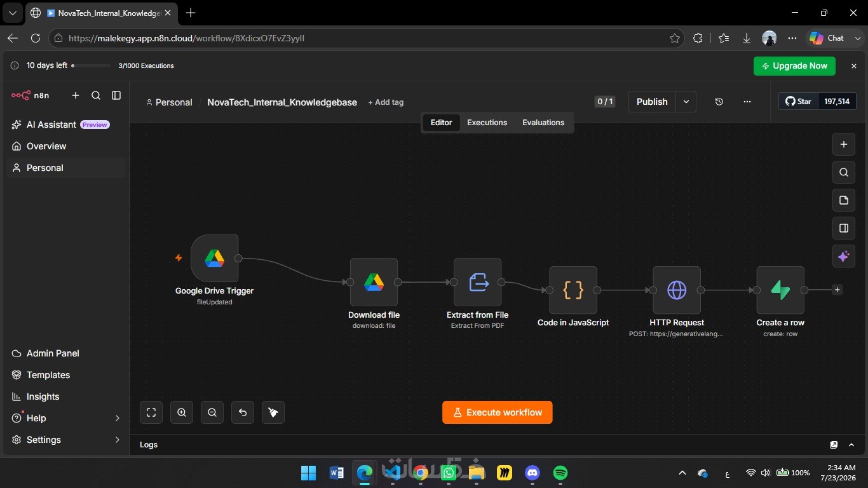Fit the workflow to view
868x488 pixels.
[x=151, y=412]
